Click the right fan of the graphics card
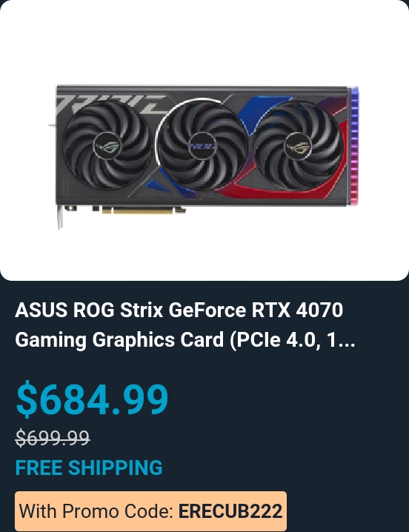 (298, 147)
